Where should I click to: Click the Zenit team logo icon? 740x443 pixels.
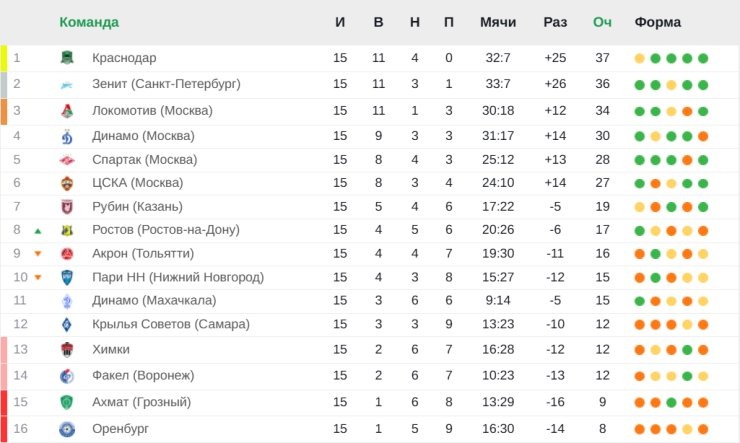[x=67, y=84]
